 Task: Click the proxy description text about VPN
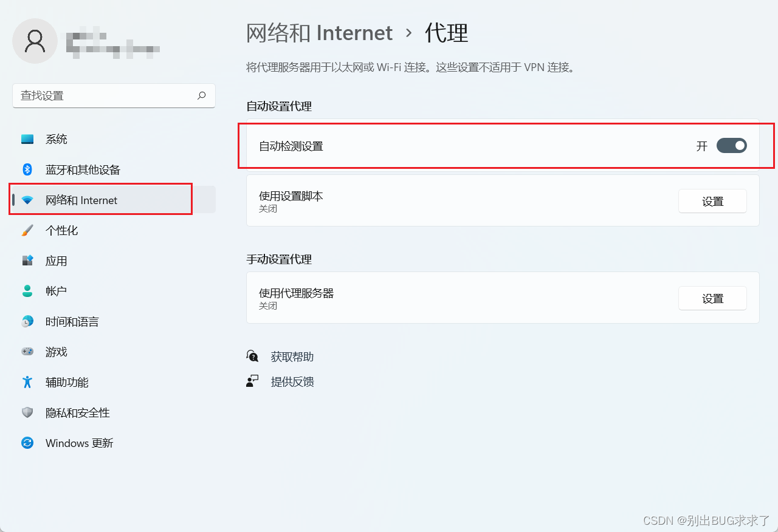pos(410,67)
